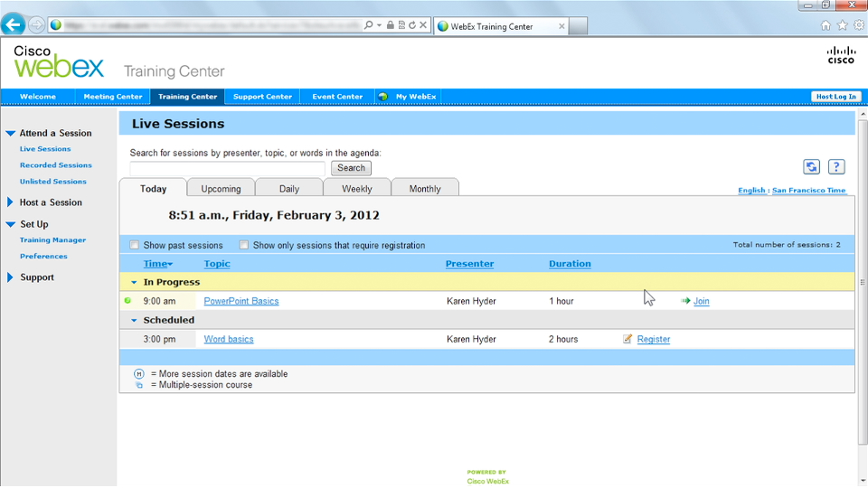
Task: Open the browser Tools gear icon
Action: pyautogui.click(x=859, y=25)
